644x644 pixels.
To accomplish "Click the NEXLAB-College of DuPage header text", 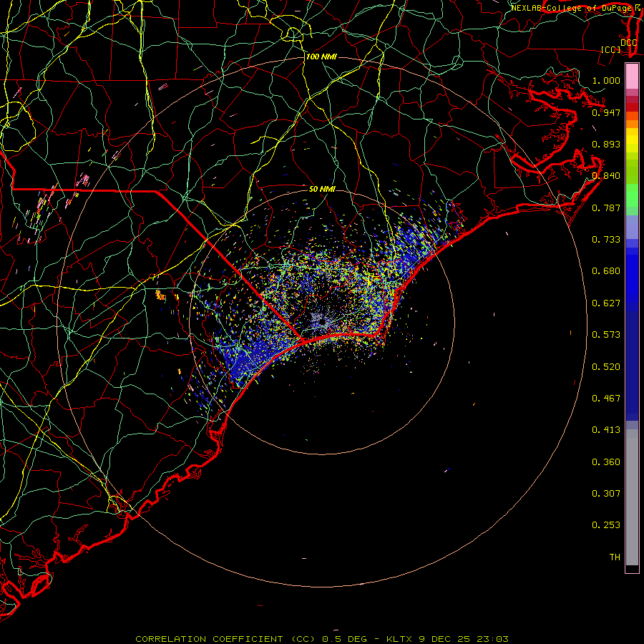I will click(572, 8).
